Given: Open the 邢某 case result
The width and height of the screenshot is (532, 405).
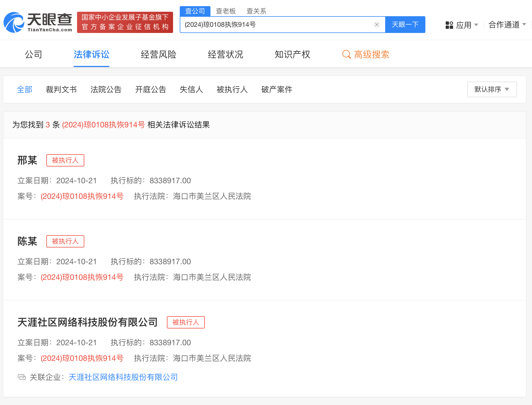Looking at the screenshot, I should point(27,160).
